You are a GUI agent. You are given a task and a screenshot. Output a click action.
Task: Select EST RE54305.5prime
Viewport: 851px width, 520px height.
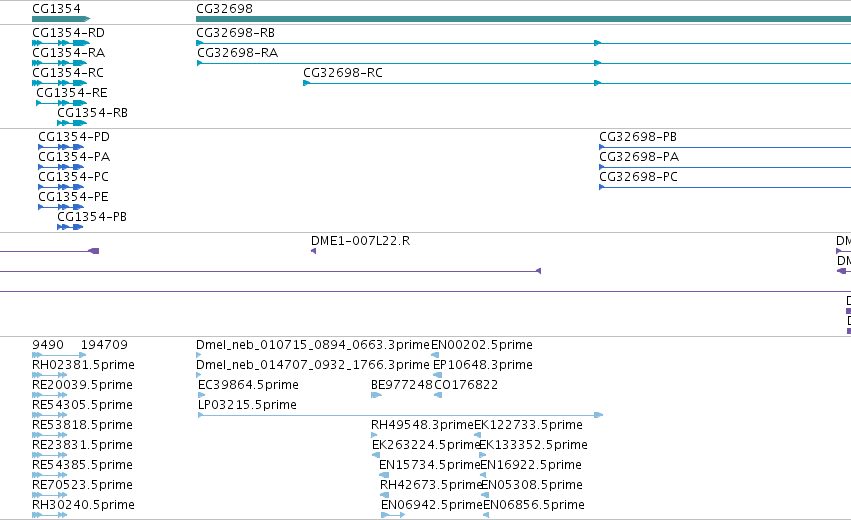[x=82, y=405]
